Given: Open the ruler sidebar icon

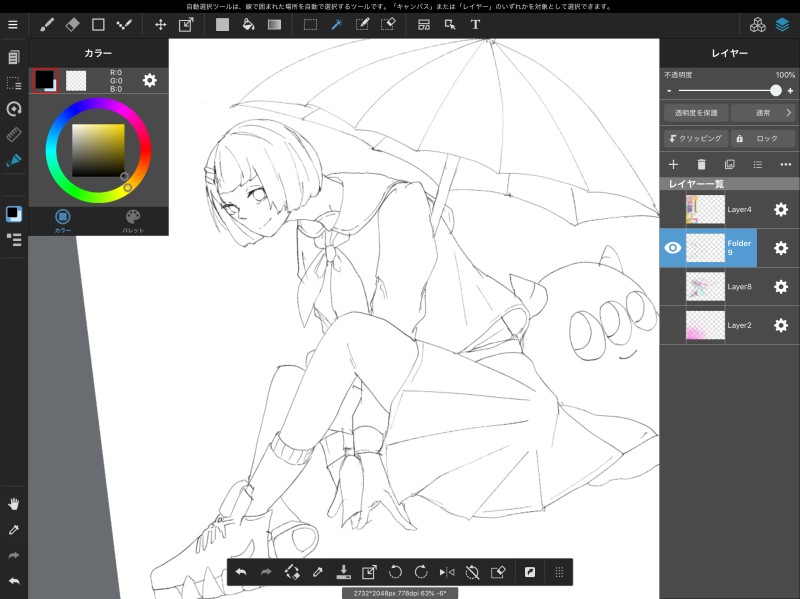Looking at the screenshot, I should [14, 134].
